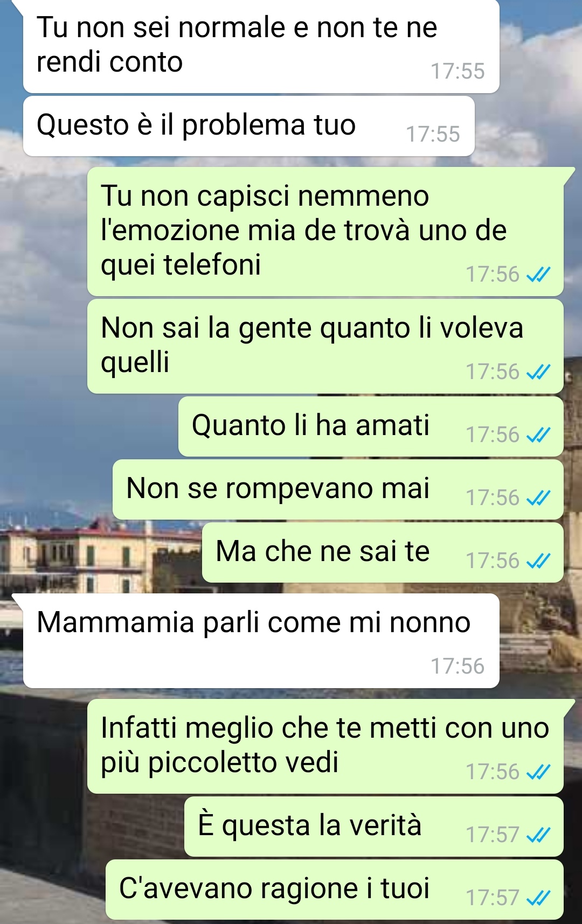Screen dimensions: 582x924
Task: Select message 'Tu non sei normale'
Action: pyautogui.click(x=261, y=46)
